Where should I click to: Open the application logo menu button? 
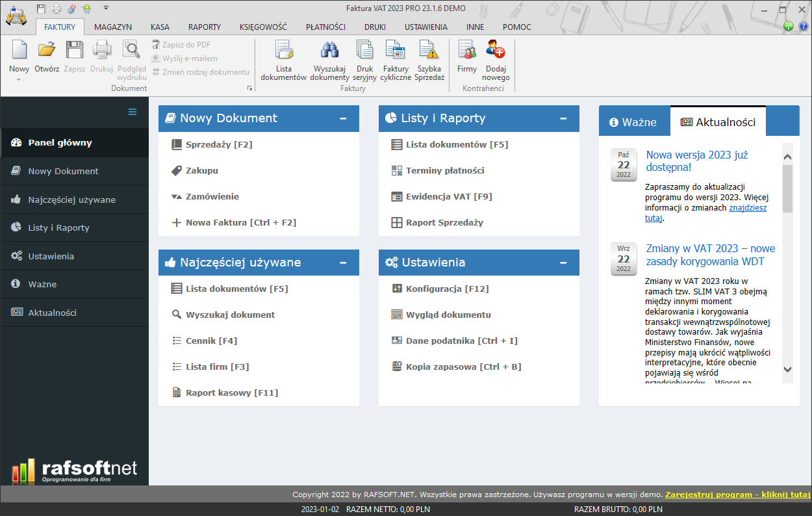click(16, 16)
